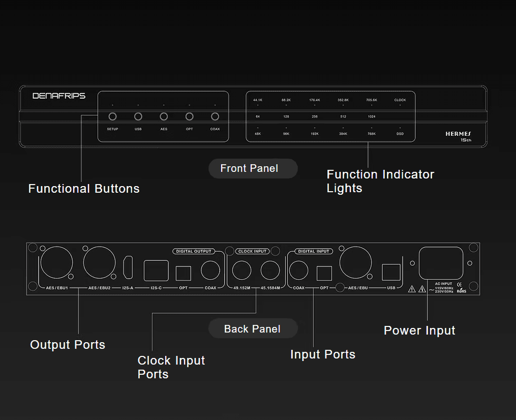
Task: Click the 88.2K indicator label
Action: click(x=286, y=100)
